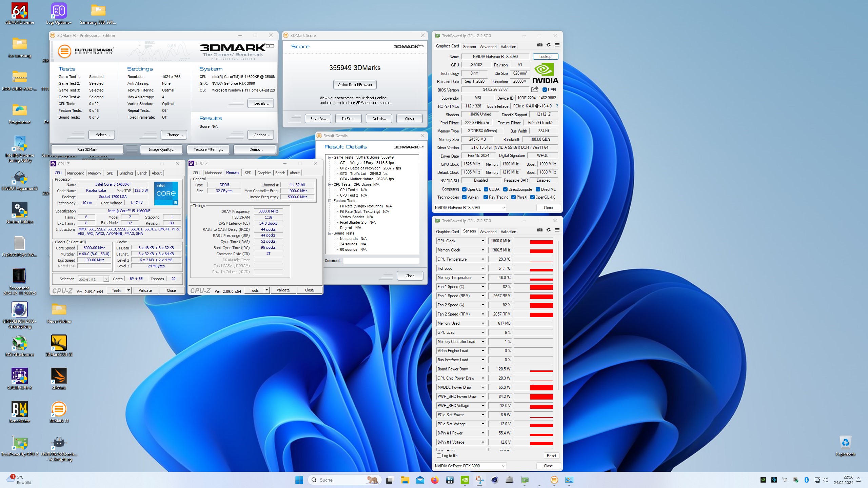Open hamburger menu in GPU-Z Sensors window
The image size is (868, 488).
557,230
